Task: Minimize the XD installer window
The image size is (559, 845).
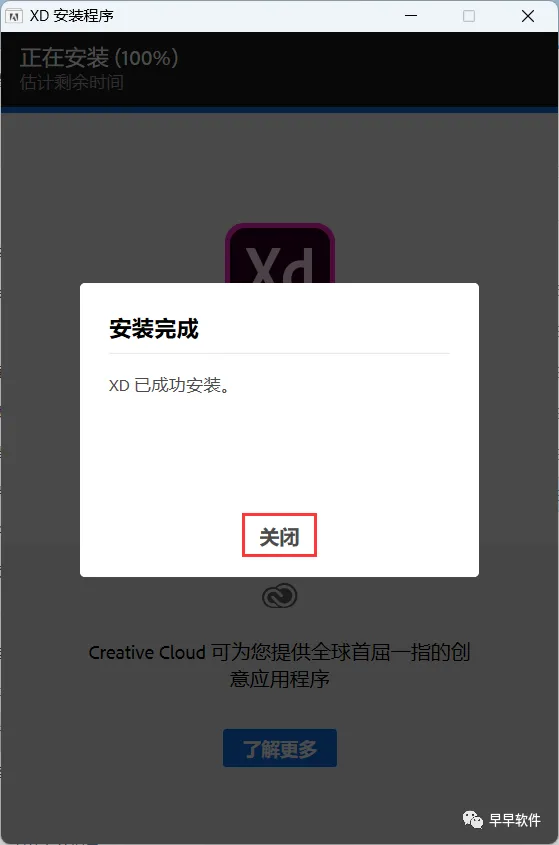Action: click(x=411, y=16)
